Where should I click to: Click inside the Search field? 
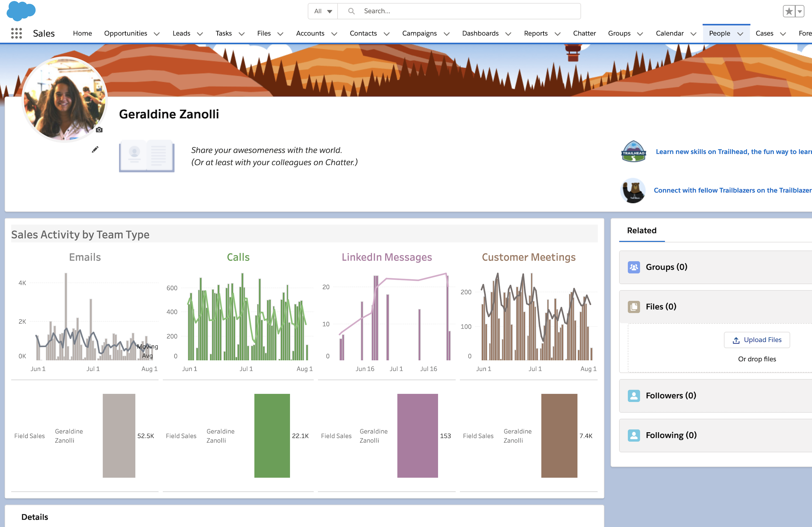pos(410,11)
